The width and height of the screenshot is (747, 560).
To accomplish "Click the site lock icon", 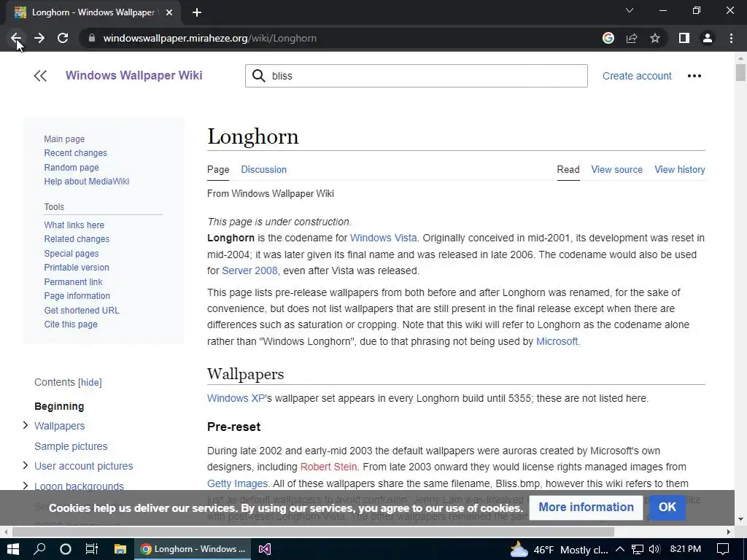I will click(92, 38).
